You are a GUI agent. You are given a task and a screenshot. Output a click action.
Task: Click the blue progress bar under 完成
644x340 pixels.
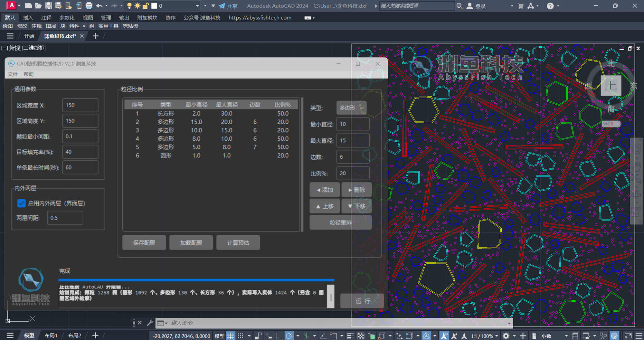click(196, 280)
